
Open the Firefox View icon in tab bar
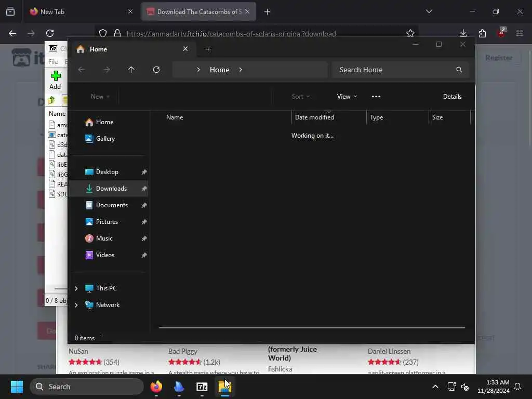(10, 11)
